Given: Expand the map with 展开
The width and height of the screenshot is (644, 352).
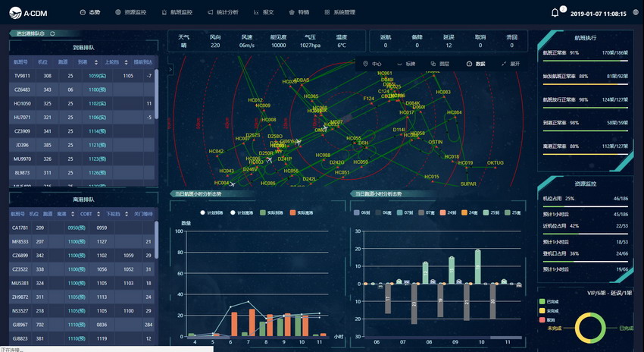Looking at the screenshot, I should point(511,64).
